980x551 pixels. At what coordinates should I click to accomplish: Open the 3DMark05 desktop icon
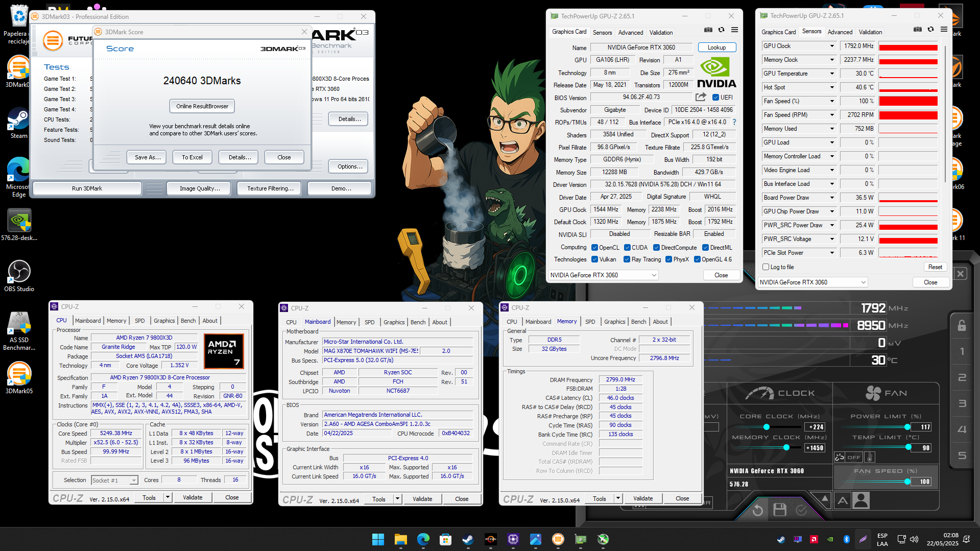[x=19, y=378]
